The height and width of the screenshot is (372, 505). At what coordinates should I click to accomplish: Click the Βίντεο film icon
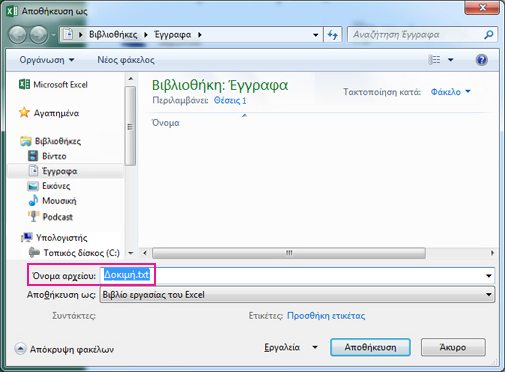click(x=33, y=156)
